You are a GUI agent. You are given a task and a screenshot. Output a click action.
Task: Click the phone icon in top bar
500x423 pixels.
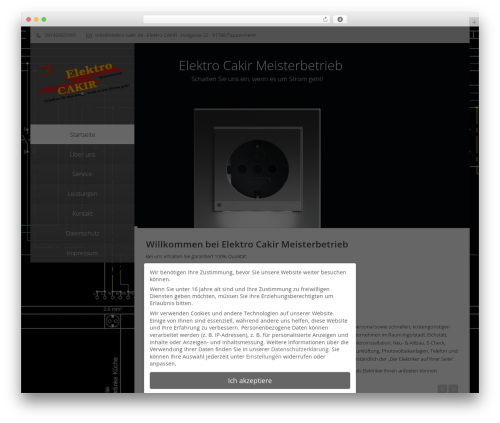pyautogui.click(x=39, y=35)
